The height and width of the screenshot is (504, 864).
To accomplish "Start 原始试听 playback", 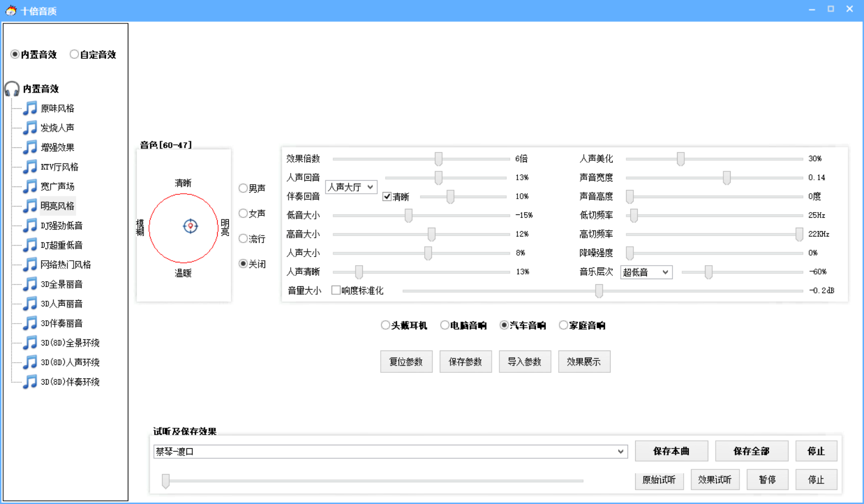I will 659,479.
